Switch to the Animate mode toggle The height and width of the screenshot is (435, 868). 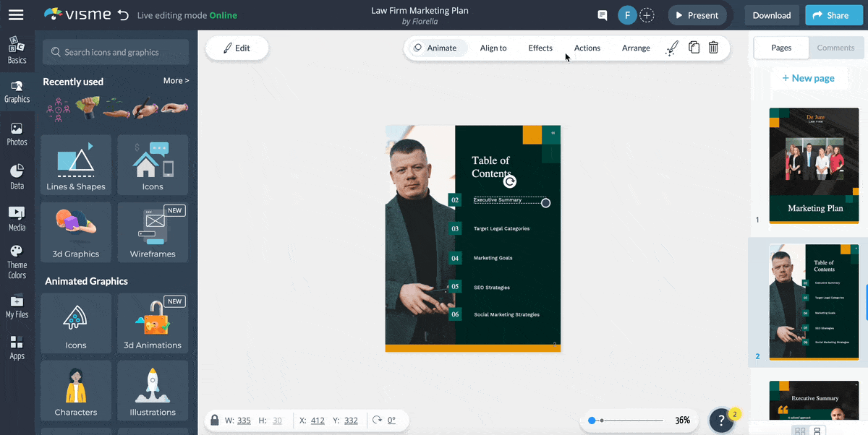coord(436,48)
